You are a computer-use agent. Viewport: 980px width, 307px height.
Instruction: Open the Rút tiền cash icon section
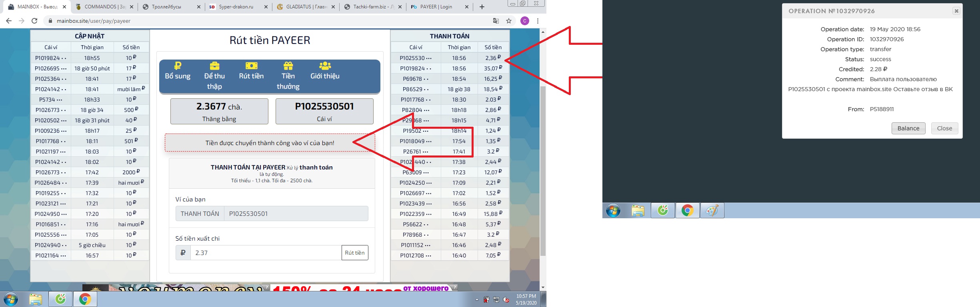251,71
